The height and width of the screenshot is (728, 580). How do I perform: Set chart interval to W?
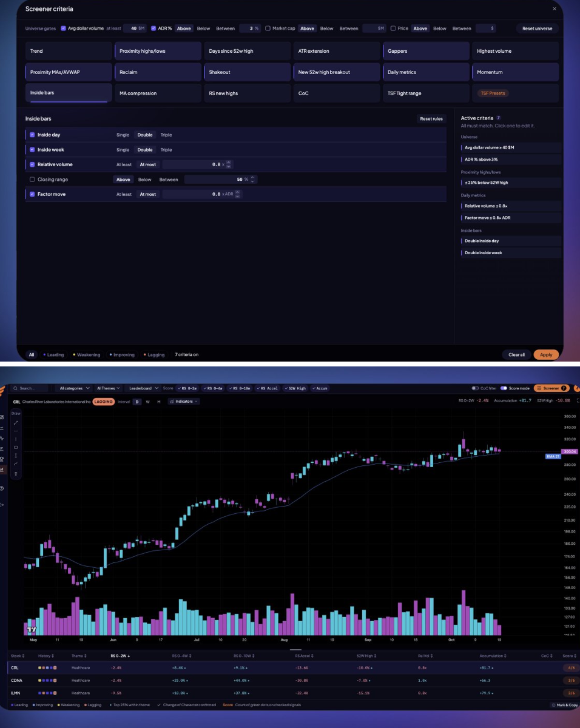(148, 402)
